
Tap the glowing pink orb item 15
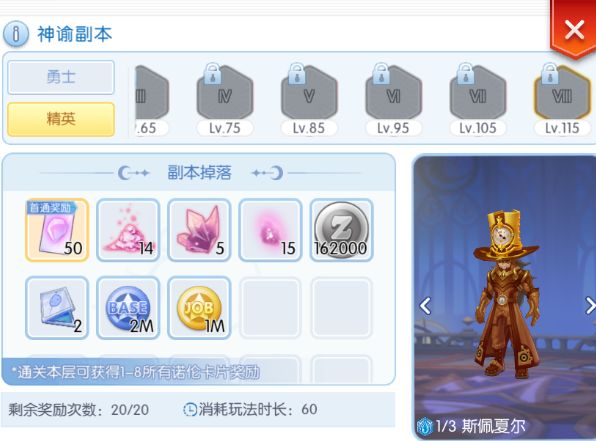pyautogui.click(x=270, y=230)
